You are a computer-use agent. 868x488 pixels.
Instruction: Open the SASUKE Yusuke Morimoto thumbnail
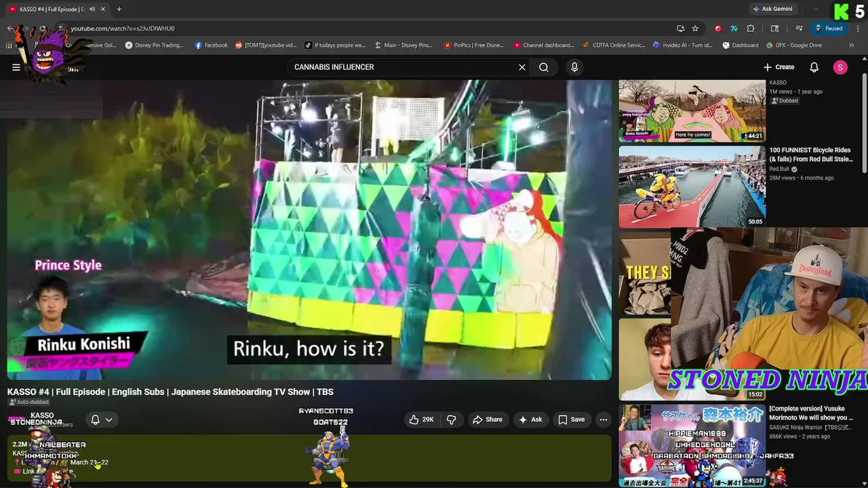click(x=692, y=445)
